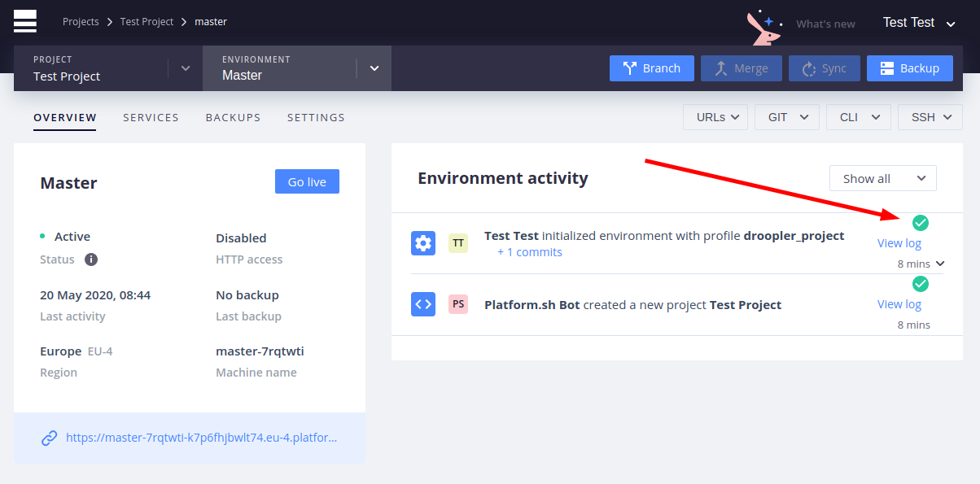980x484 pixels.
Task: Click the droopler_project profile name
Action: 794,237
